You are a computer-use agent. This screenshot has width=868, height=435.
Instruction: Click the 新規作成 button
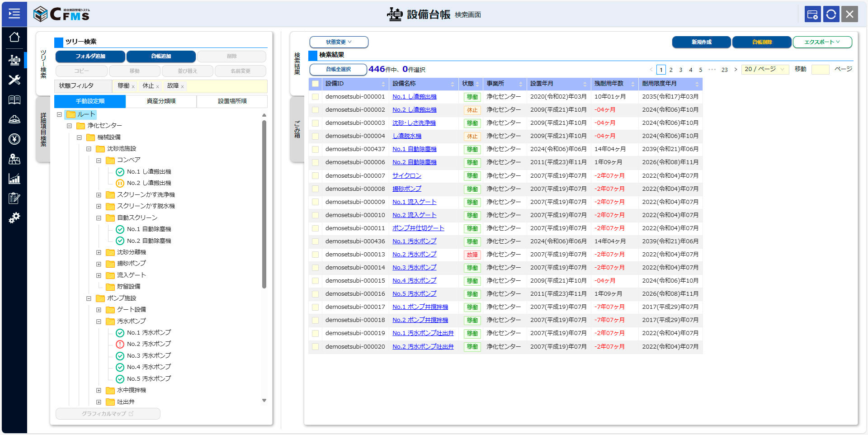coord(701,42)
